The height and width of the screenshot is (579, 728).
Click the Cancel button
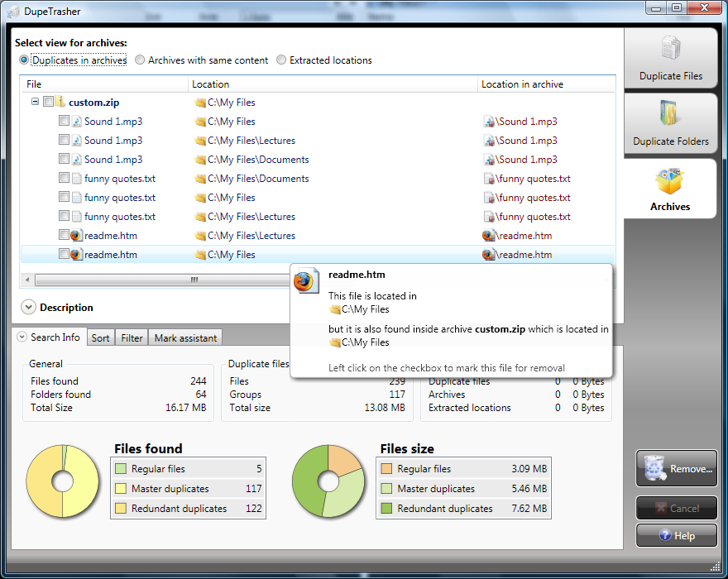coord(677,509)
